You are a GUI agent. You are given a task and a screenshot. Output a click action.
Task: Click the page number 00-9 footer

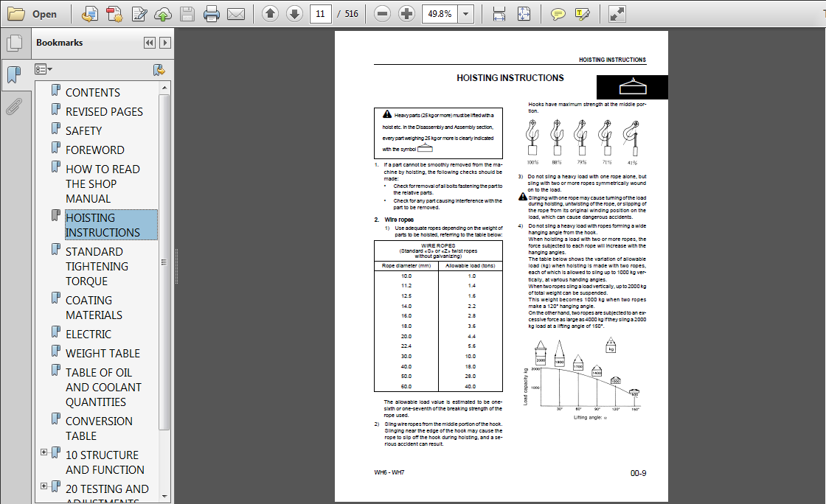[638, 473]
